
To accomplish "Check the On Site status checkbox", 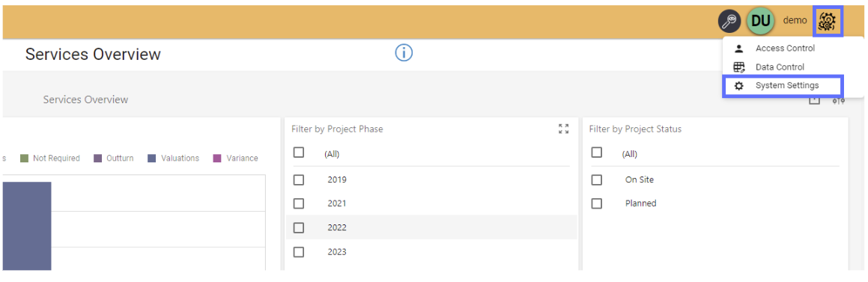I will tap(596, 180).
